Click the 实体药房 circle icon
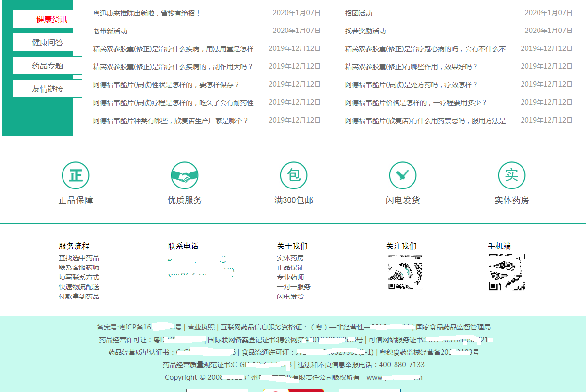 point(511,175)
